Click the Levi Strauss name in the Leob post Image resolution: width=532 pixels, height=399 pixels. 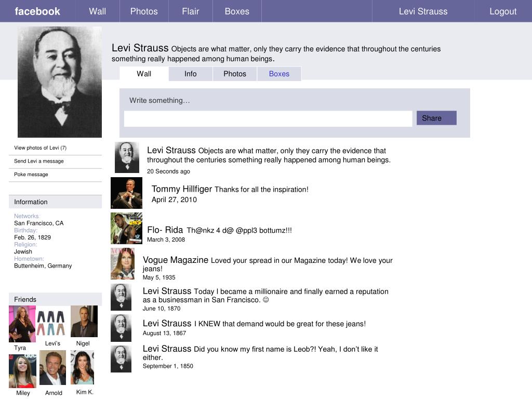coord(167,349)
